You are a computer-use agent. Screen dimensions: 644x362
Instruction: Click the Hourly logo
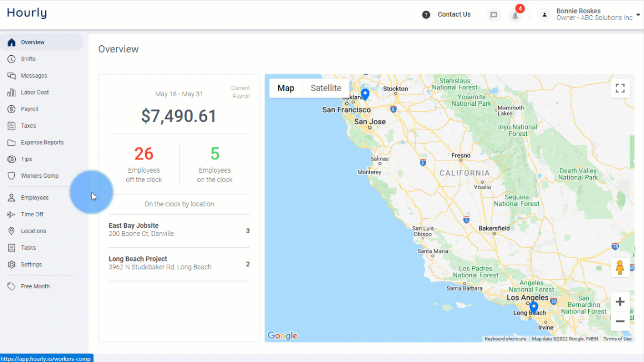coord(27,13)
